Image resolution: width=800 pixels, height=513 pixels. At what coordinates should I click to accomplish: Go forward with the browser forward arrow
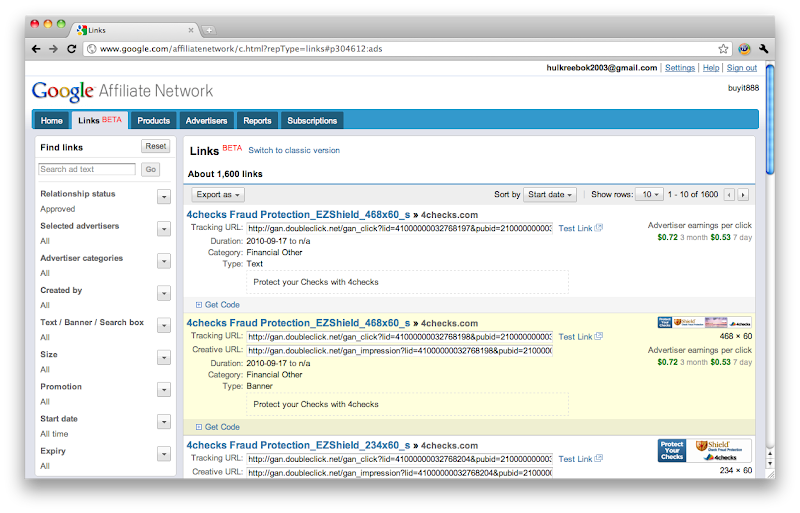[53, 49]
